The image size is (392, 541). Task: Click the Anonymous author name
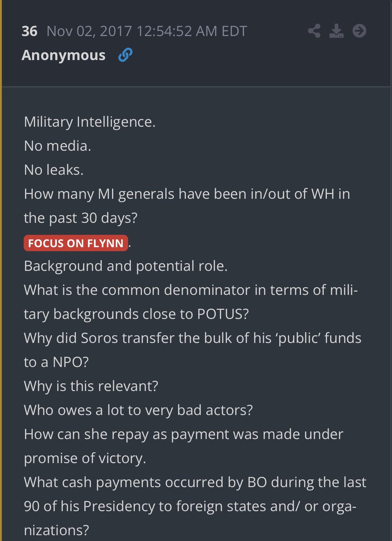point(64,55)
